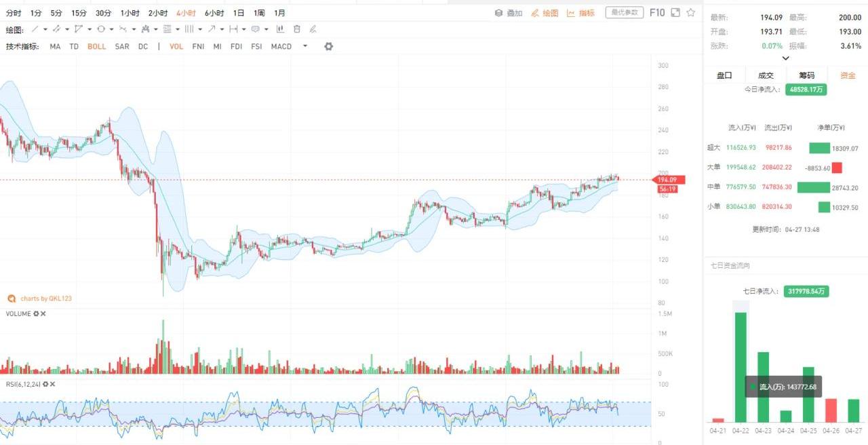Click the 最优参数 button
The image size is (868, 445).
[624, 12]
